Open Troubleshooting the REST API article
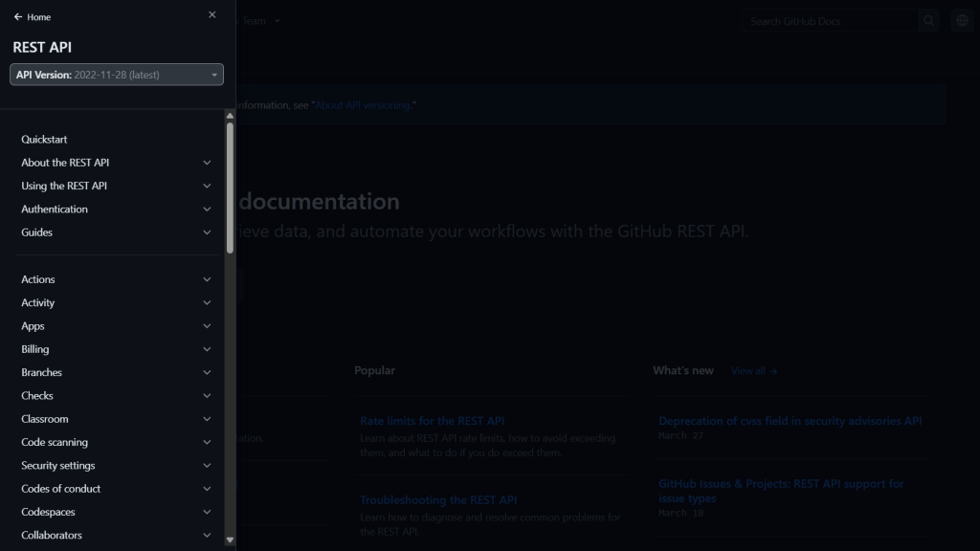 click(x=438, y=499)
